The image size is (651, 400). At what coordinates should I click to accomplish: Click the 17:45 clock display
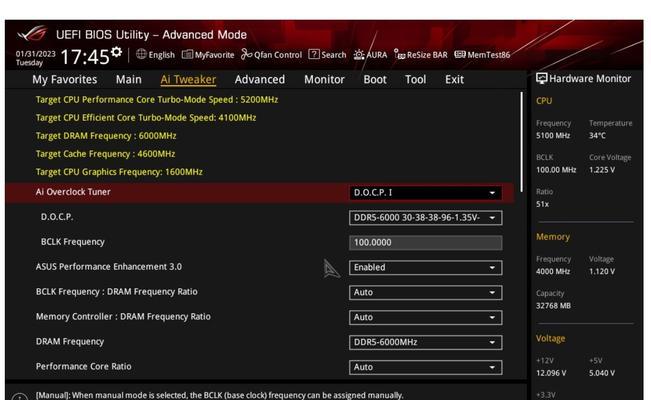[85, 57]
